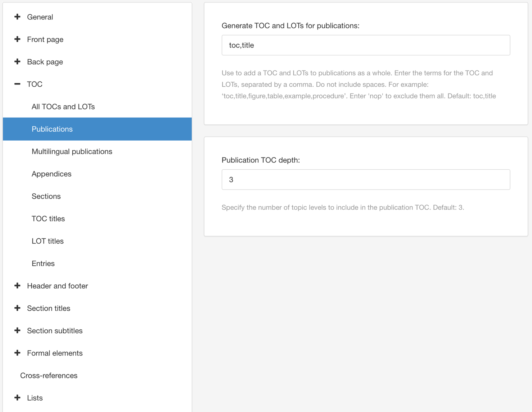
Task: Select Entries under TOC
Action: click(x=43, y=264)
